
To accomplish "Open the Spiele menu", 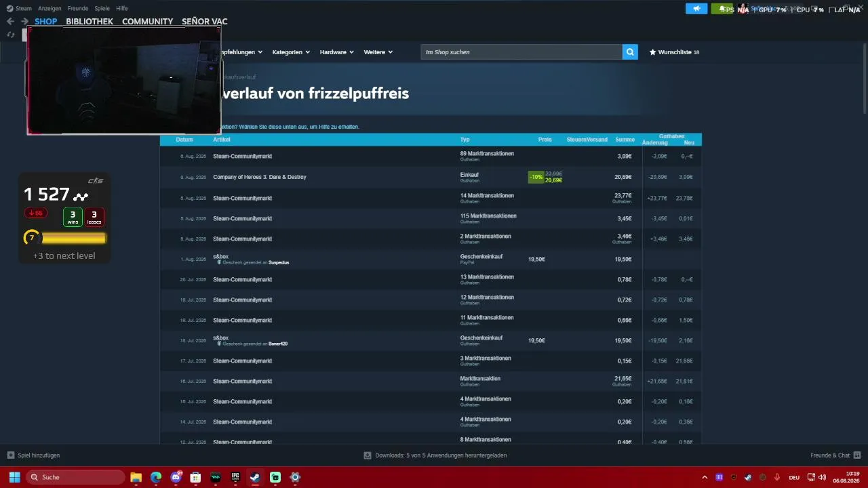I will tap(102, 8).
